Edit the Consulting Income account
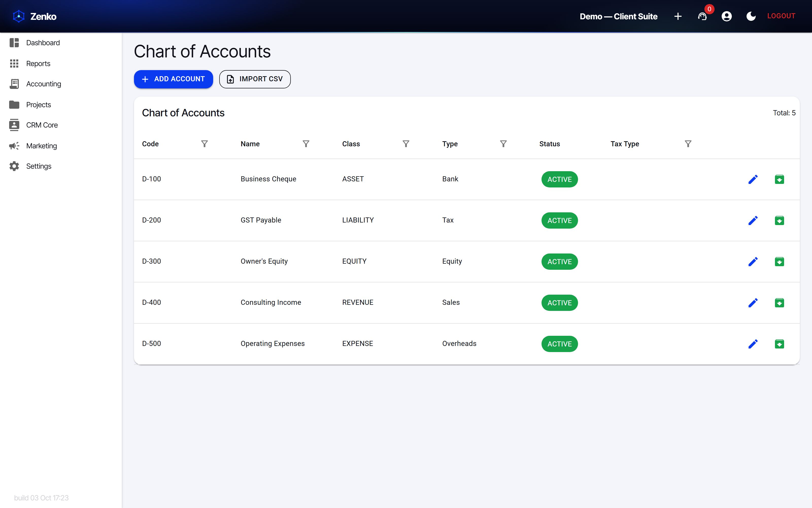Viewport: 812px width, 508px height. [753, 303]
